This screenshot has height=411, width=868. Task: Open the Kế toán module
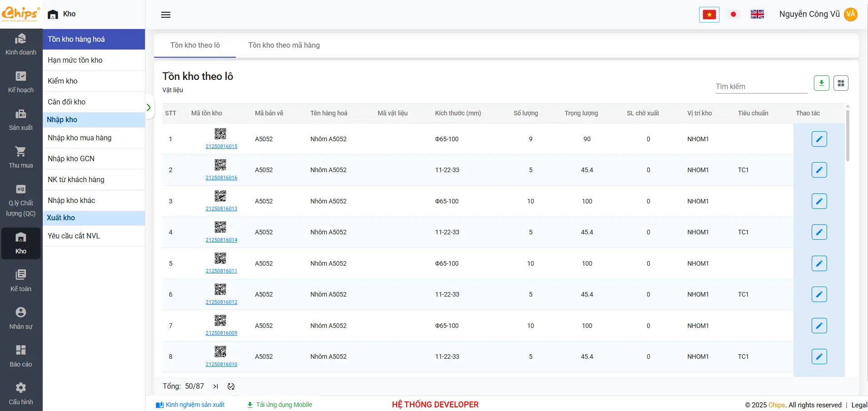click(21, 281)
